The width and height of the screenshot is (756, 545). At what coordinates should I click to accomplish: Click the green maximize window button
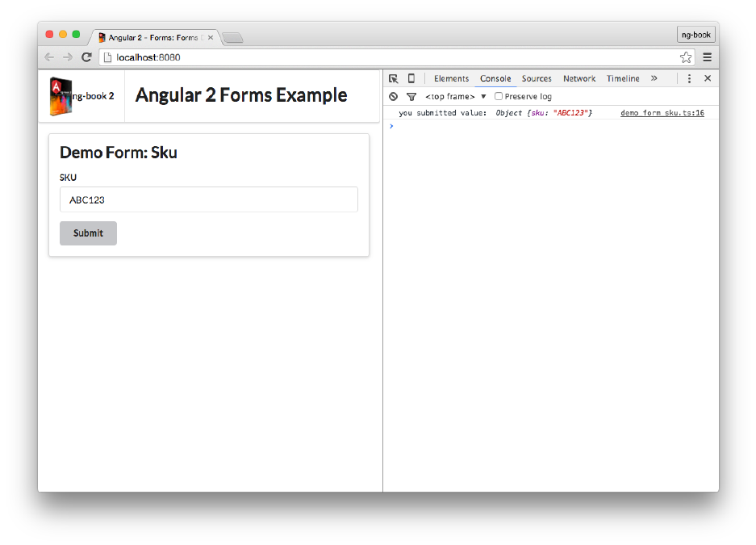click(x=76, y=34)
